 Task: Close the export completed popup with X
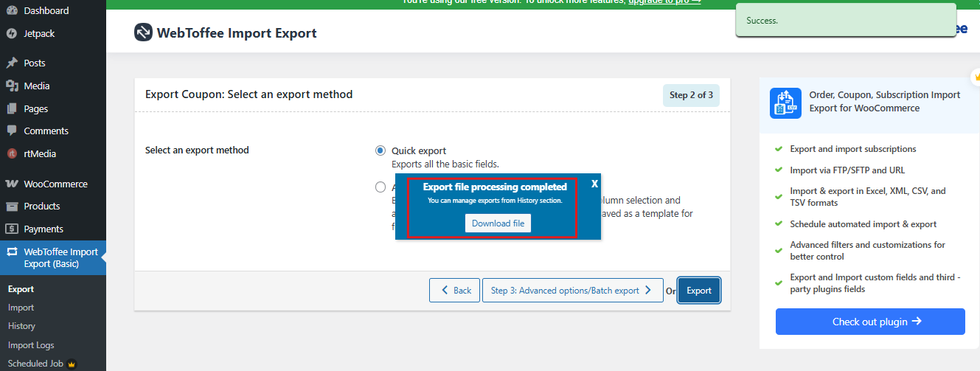pos(594,184)
